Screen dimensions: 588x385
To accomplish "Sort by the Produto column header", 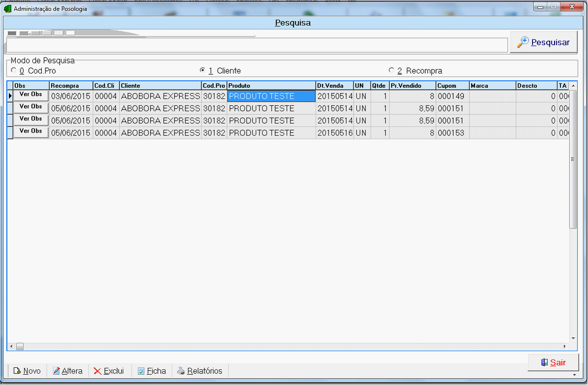I will [271, 86].
